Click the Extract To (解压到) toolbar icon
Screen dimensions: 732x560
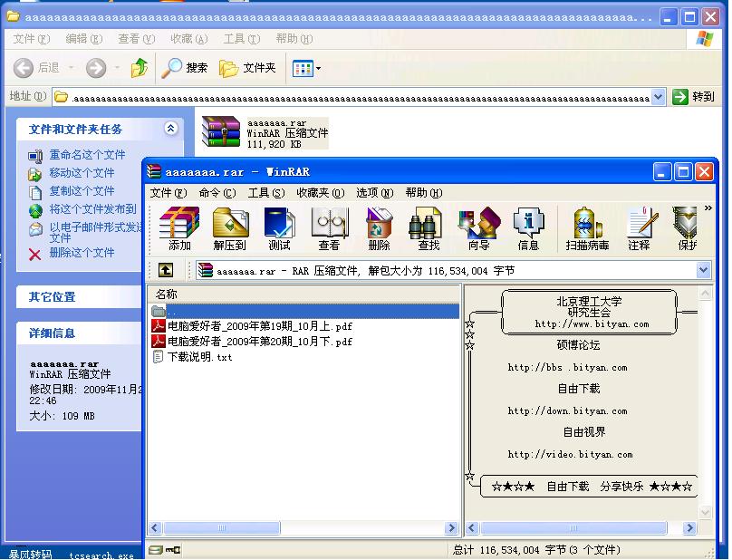click(x=230, y=228)
